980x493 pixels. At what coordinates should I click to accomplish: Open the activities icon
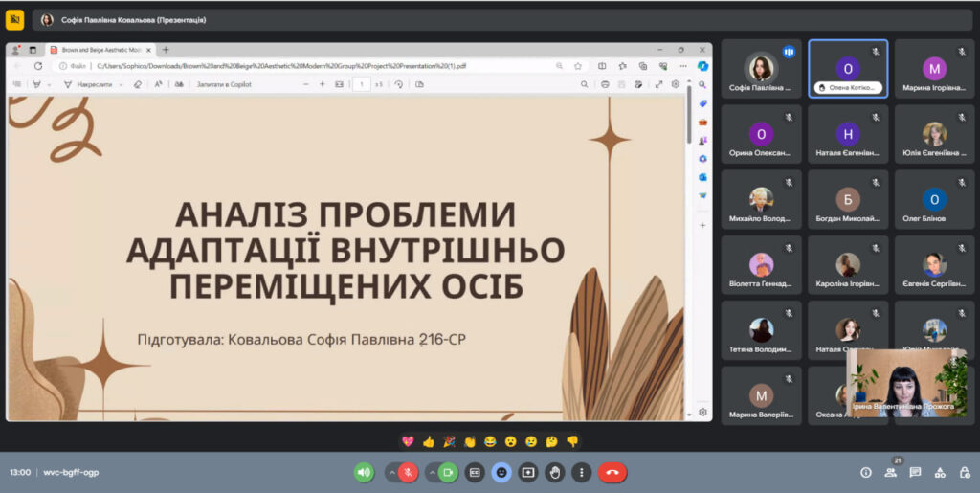[940, 472]
